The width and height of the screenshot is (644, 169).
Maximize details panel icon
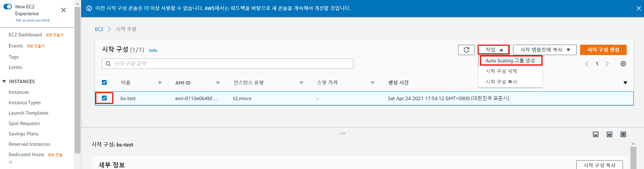click(x=623, y=134)
